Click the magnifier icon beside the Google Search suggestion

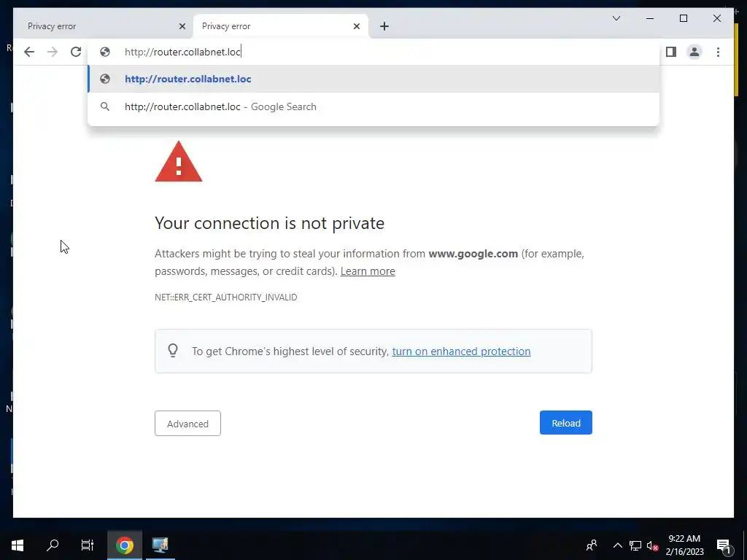tap(105, 106)
